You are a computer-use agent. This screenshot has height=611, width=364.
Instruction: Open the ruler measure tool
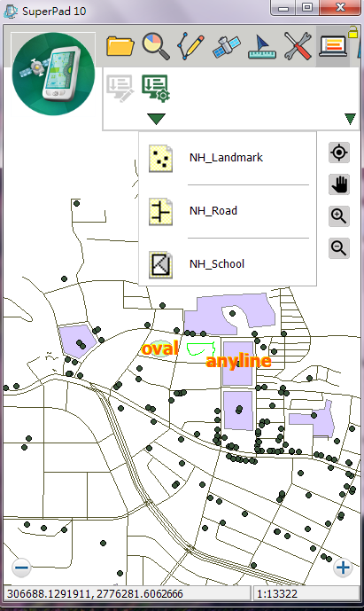coord(262,47)
